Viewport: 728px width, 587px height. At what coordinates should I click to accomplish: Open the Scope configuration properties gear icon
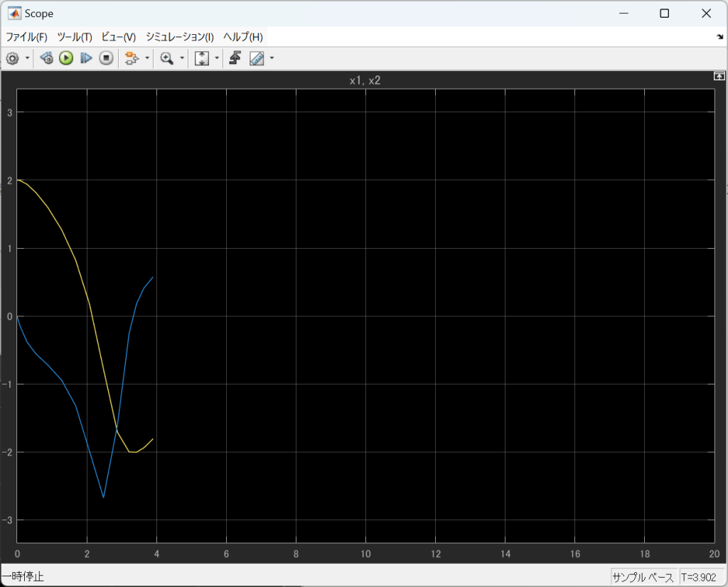point(12,58)
